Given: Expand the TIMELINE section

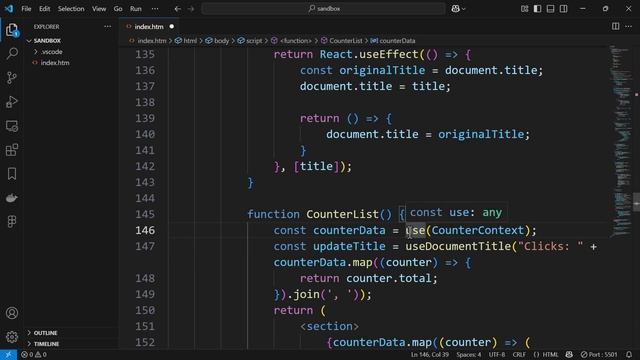Looking at the screenshot, I should click(x=46, y=344).
